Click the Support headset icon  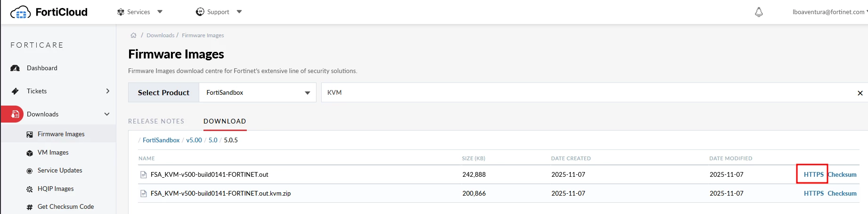(x=200, y=12)
